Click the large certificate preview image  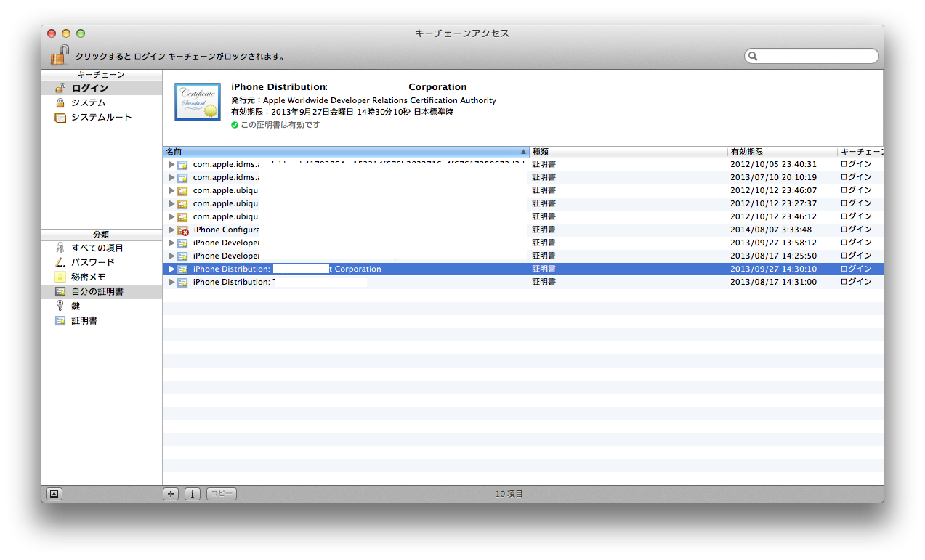197,102
